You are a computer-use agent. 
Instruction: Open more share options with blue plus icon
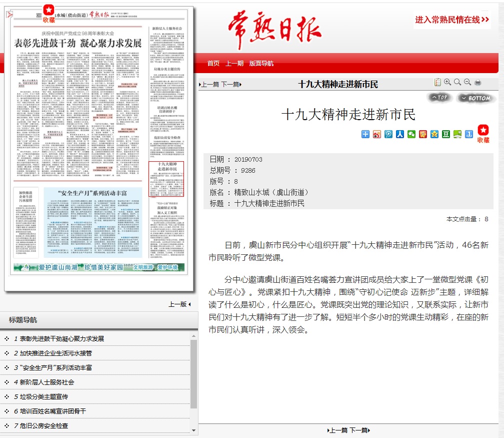point(365,134)
